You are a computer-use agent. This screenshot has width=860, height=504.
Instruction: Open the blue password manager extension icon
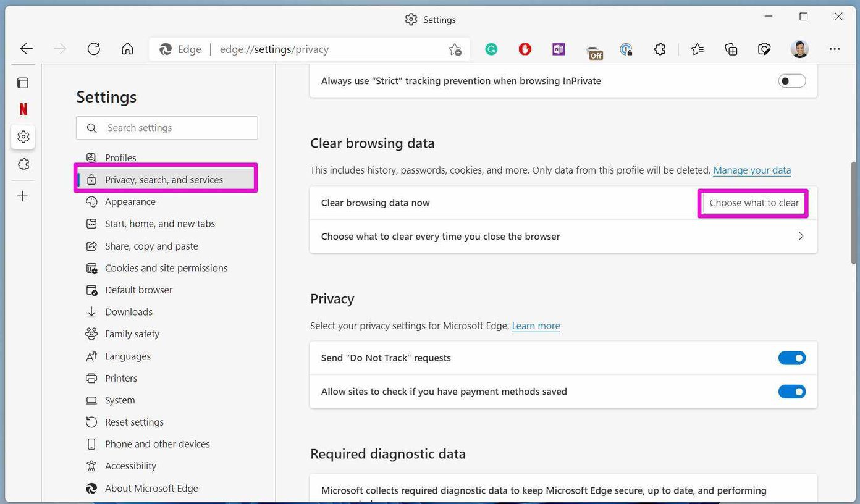point(626,49)
